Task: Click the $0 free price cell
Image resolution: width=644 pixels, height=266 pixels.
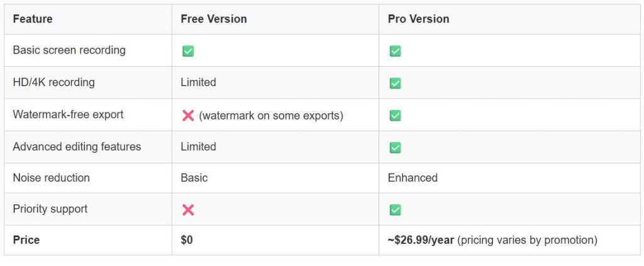Action: tap(187, 240)
